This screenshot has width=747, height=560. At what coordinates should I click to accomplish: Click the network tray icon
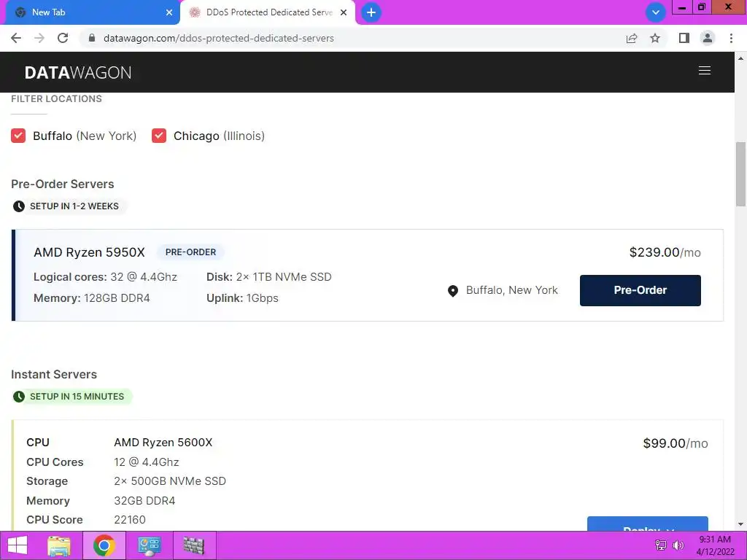pyautogui.click(x=661, y=545)
